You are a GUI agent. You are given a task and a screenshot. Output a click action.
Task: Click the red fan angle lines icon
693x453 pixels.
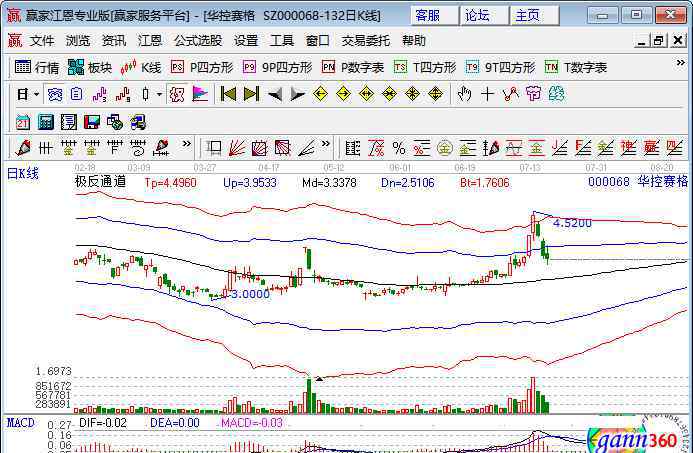(237, 148)
